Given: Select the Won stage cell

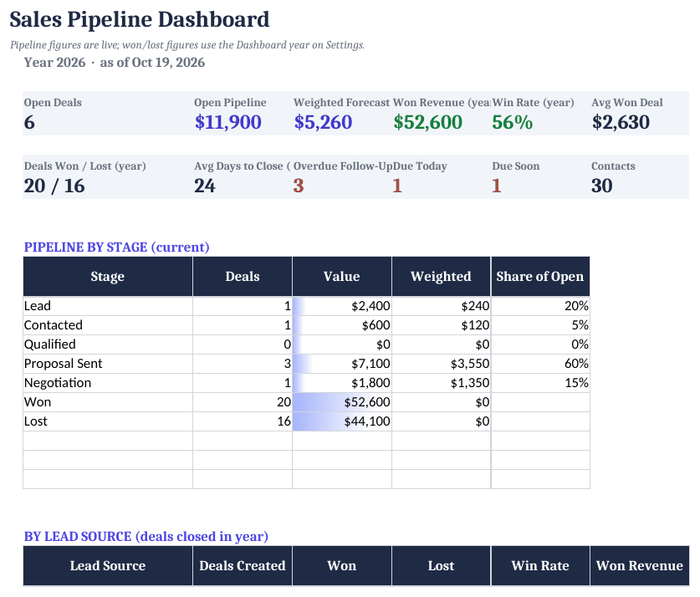Looking at the screenshot, I should click(108, 402).
